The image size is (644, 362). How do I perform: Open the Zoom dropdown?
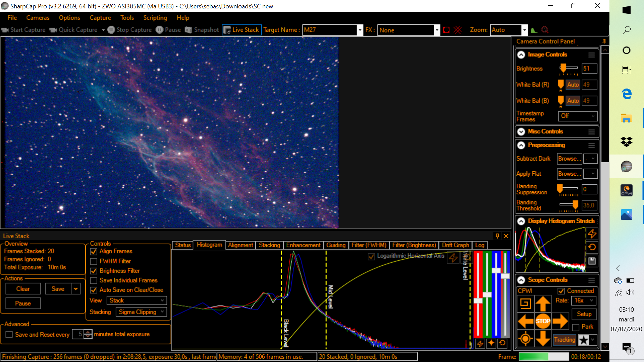coord(525,30)
